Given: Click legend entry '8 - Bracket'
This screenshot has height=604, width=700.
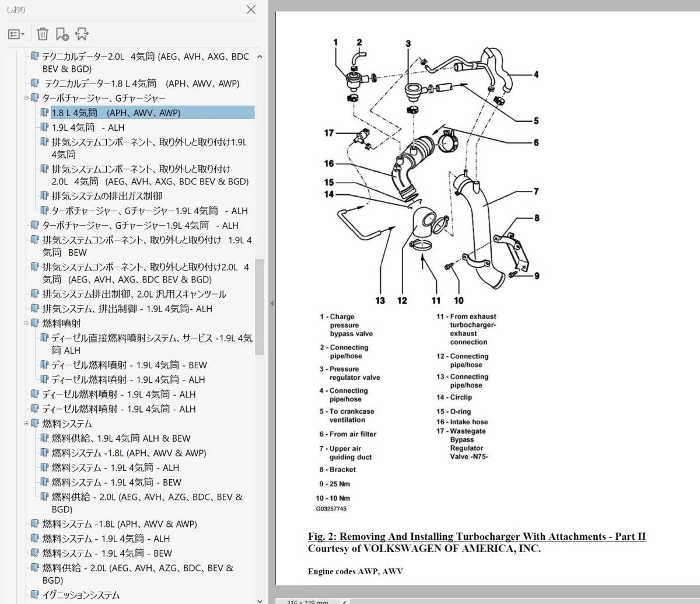Looking at the screenshot, I should [337, 469].
